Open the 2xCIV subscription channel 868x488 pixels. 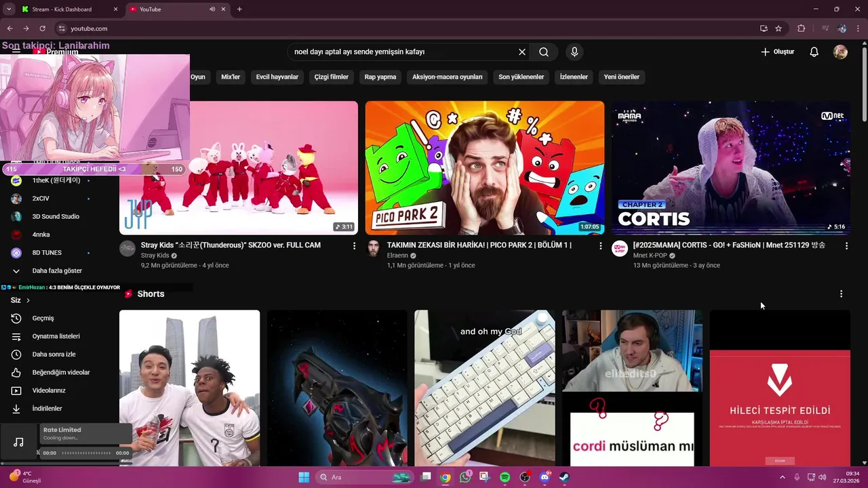point(41,199)
